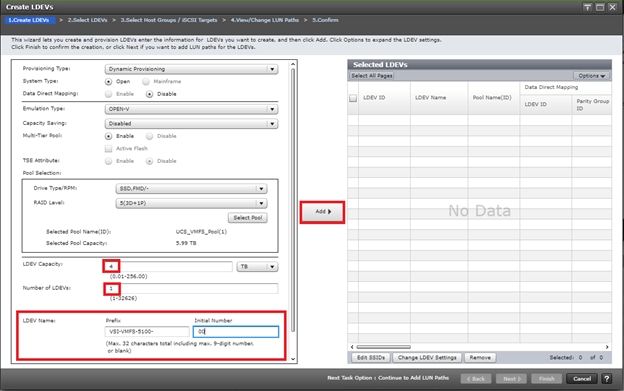Image resolution: width=624 pixels, height=391 pixels.
Task: Select Enable for Multi-Tier Pool
Action: 108,136
